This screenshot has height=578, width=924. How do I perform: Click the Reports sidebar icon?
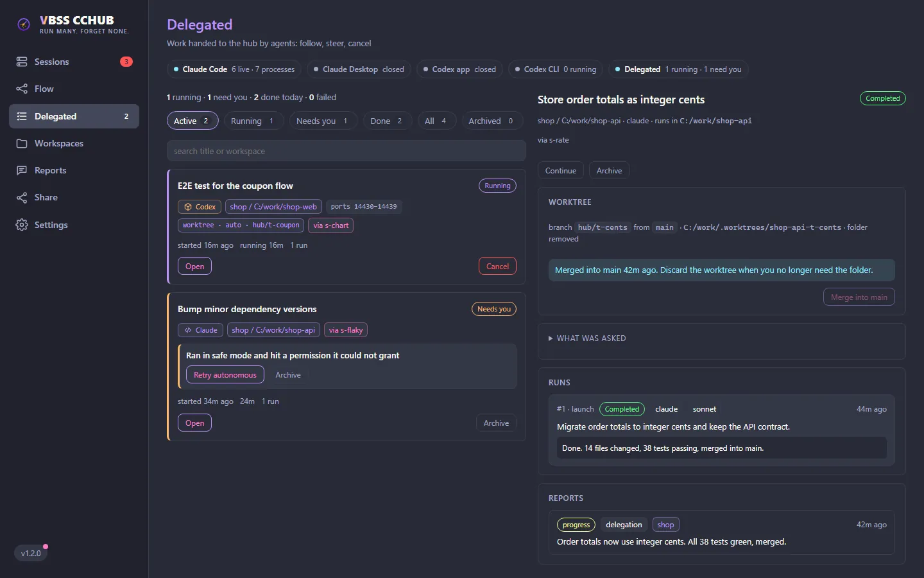pyautogui.click(x=22, y=170)
